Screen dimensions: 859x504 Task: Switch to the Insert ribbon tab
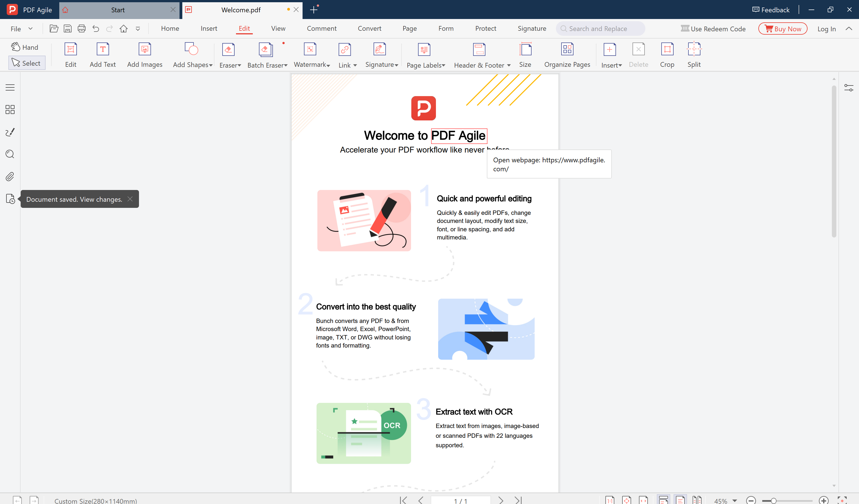pyautogui.click(x=209, y=28)
